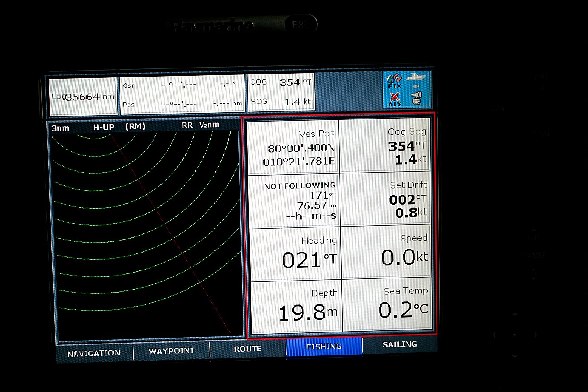Select the Heading 021°T cell

pyautogui.click(x=295, y=253)
